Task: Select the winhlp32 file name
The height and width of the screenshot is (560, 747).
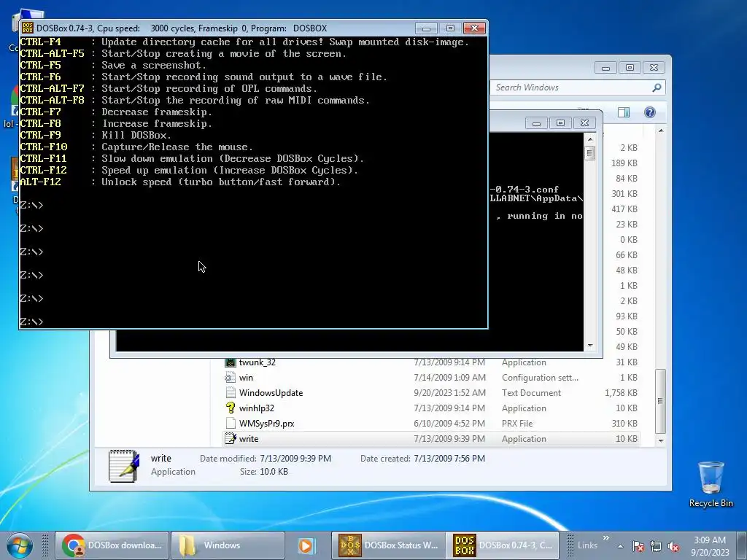Action: 256,408
